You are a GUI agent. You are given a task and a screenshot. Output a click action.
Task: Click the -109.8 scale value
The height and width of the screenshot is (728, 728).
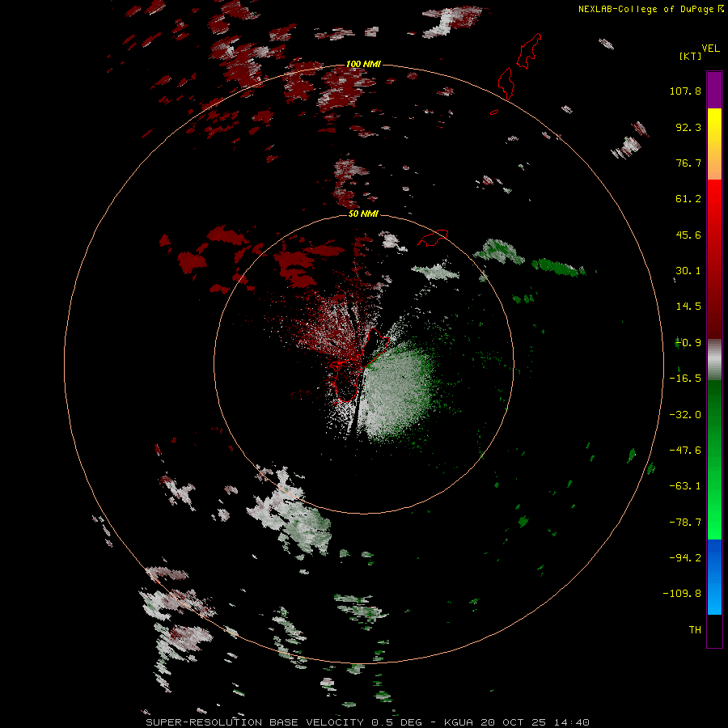pos(683,594)
